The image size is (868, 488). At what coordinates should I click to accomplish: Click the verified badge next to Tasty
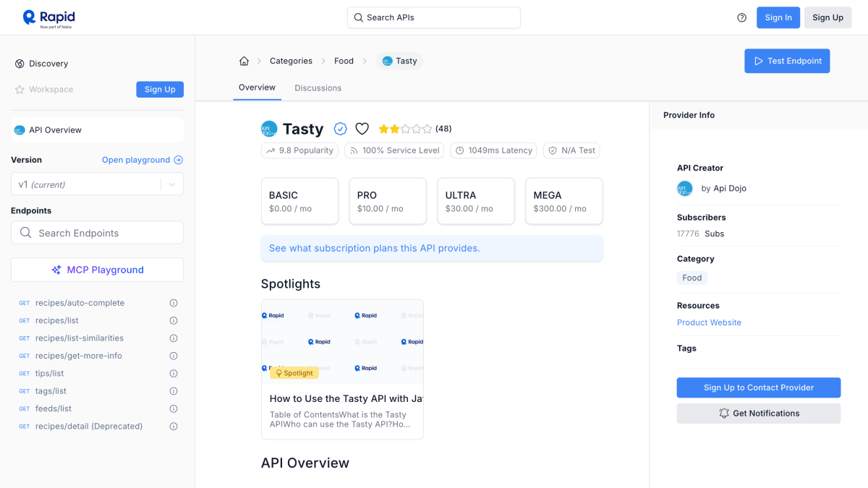coord(340,129)
